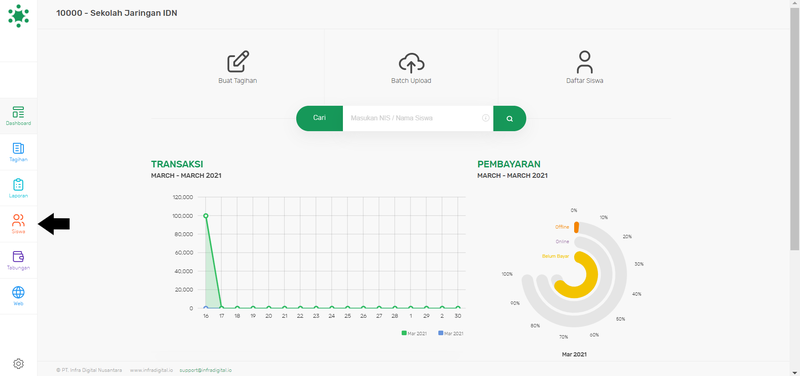
Task: Click the magnifier search button
Action: [x=510, y=118]
